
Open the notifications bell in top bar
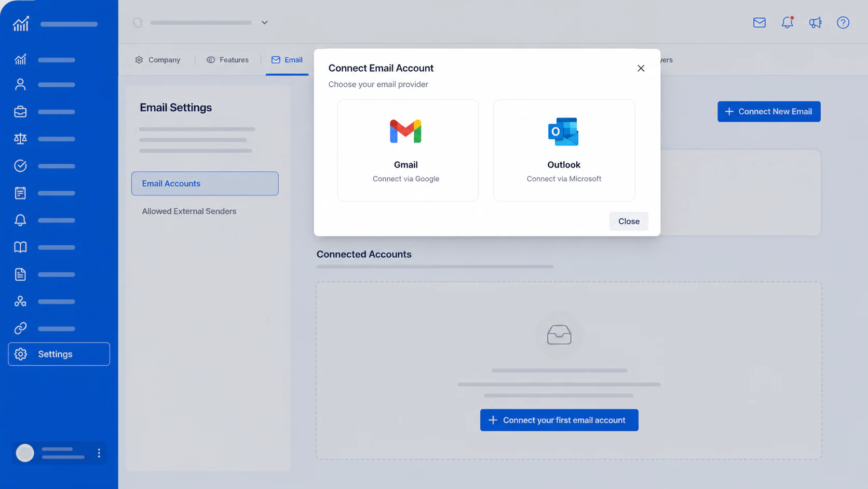click(x=788, y=22)
